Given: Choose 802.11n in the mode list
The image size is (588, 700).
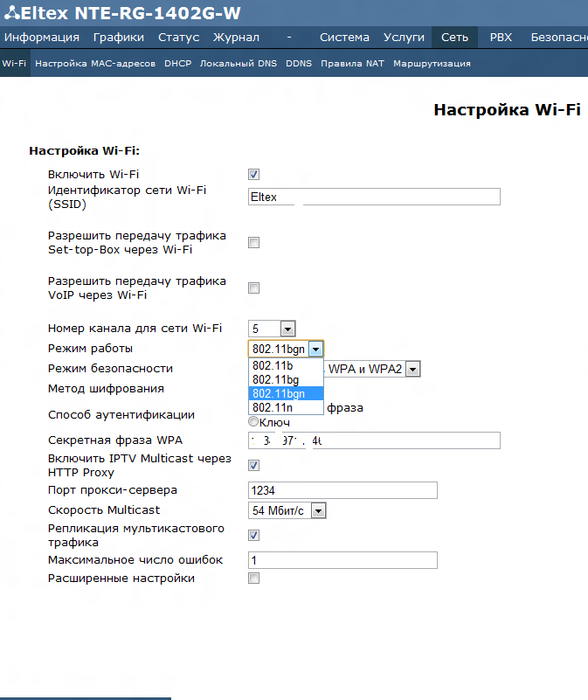Looking at the screenshot, I should point(286,407).
